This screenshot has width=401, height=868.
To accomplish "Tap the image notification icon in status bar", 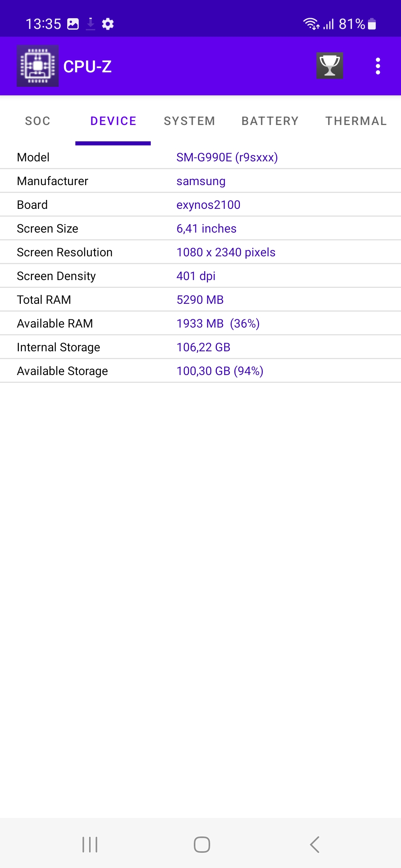I will (x=73, y=24).
